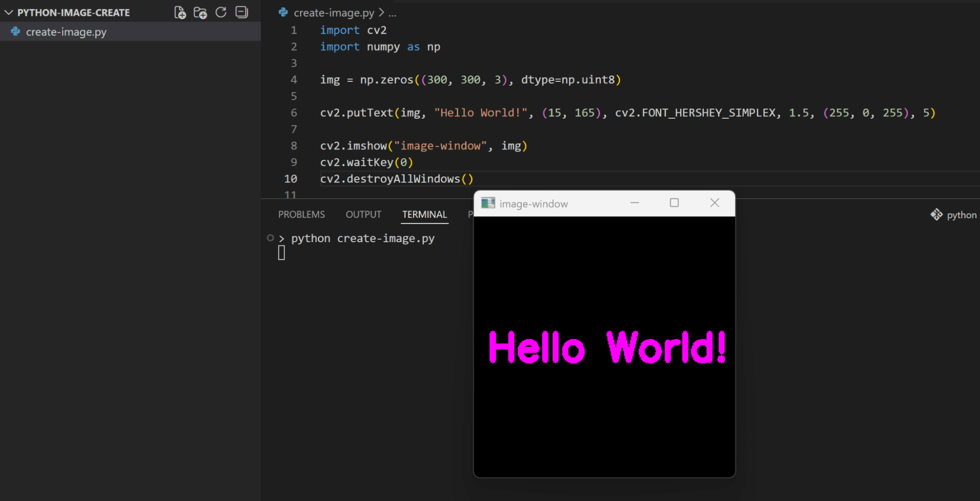Click line number 10 in the gutter
Screen dimensions: 980x501
(x=291, y=179)
